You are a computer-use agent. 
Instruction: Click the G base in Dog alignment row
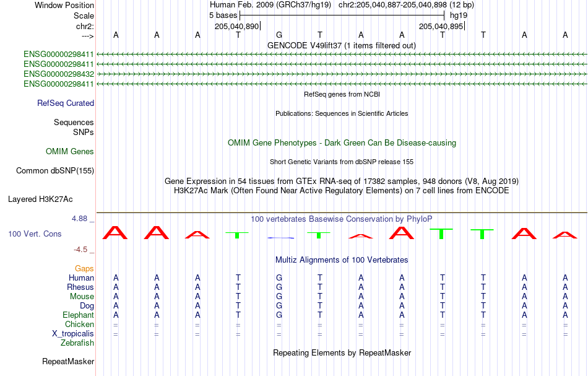(279, 306)
